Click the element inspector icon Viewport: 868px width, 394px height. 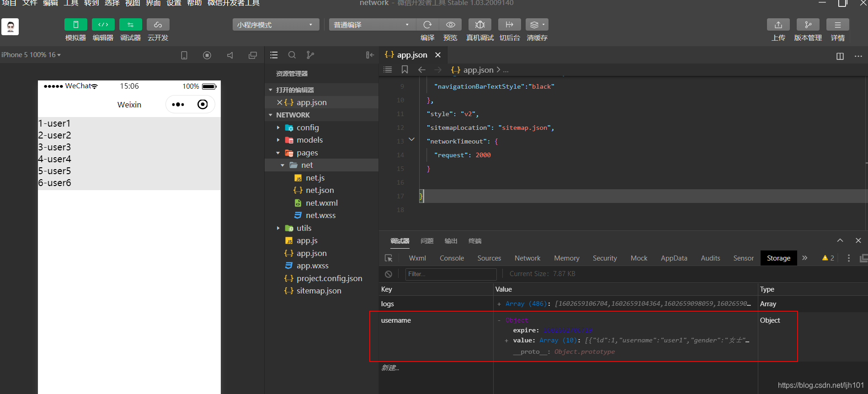(389, 258)
